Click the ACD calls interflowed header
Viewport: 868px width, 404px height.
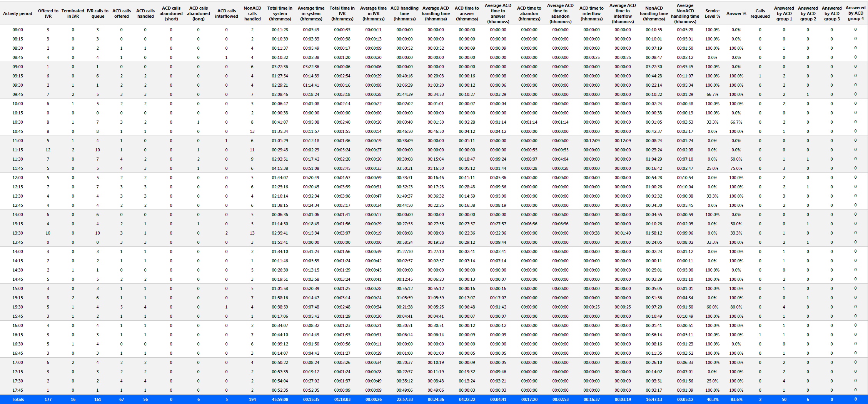click(x=227, y=13)
